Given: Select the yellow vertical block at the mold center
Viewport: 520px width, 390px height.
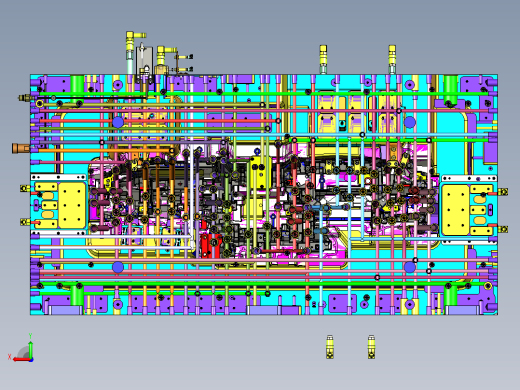Looking at the screenshot, I should click(260, 173).
